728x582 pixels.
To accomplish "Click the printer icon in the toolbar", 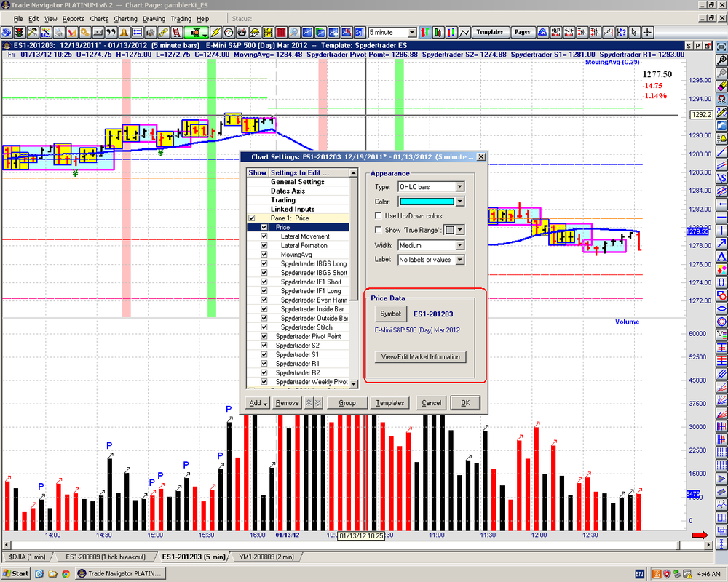I will tap(58, 33).
